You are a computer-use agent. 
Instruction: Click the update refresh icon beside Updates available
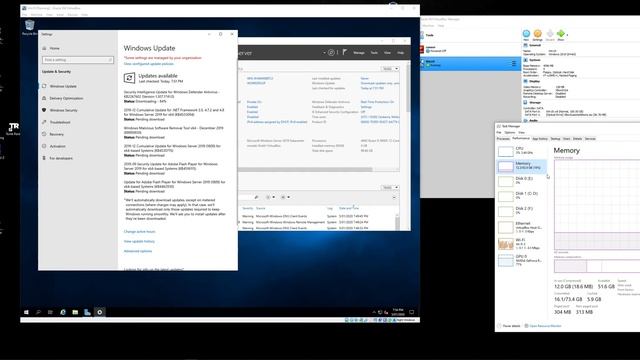click(129, 78)
